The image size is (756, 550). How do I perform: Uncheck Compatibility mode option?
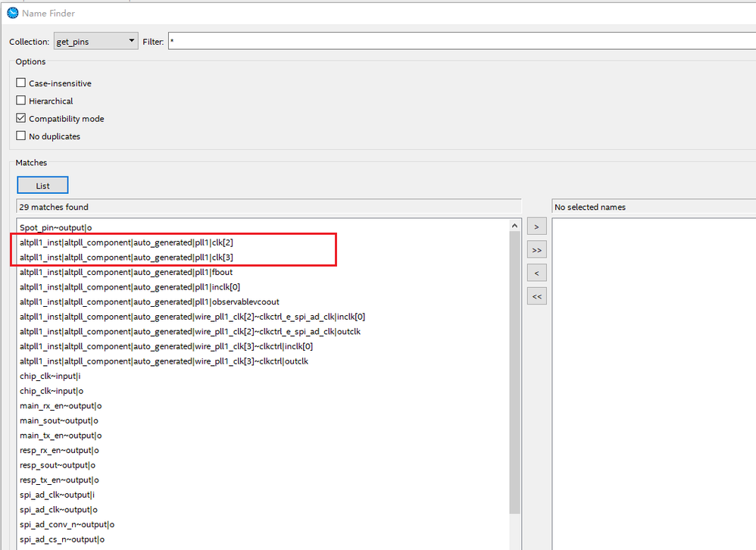click(x=20, y=118)
